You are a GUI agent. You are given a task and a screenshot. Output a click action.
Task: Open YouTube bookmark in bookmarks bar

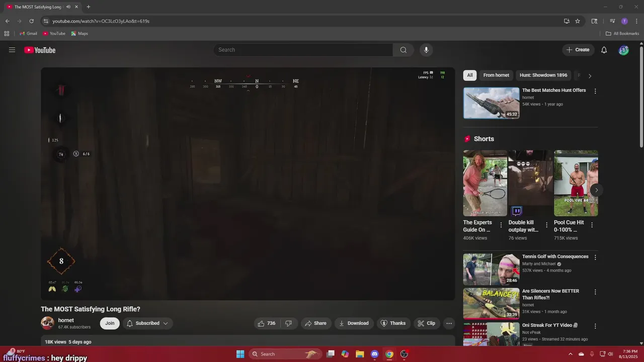[54, 34]
